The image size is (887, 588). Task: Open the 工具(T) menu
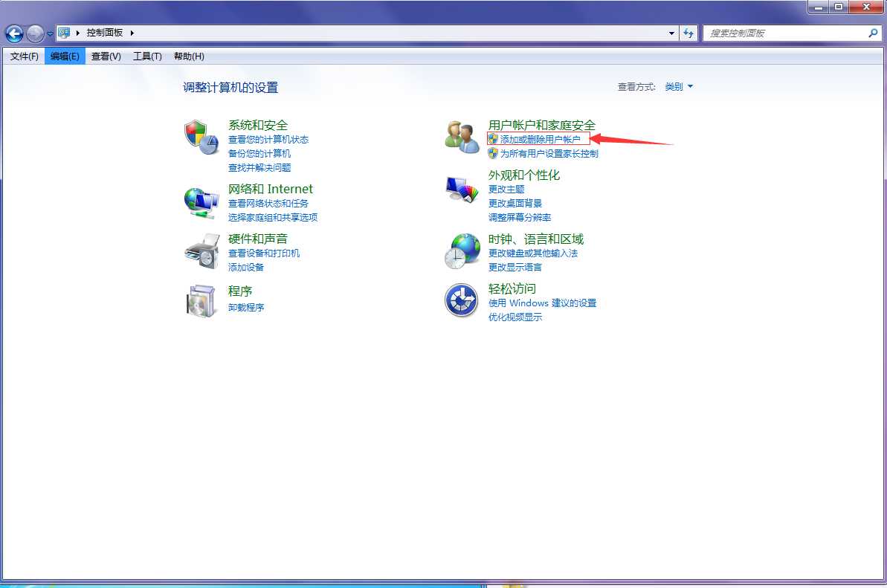[147, 56]
